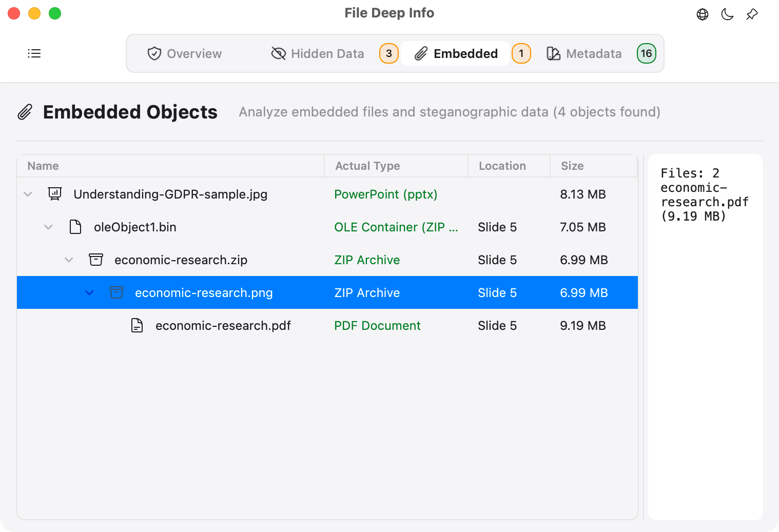Collapse the oleObject1.bin chevron

(x=48, y=227)
